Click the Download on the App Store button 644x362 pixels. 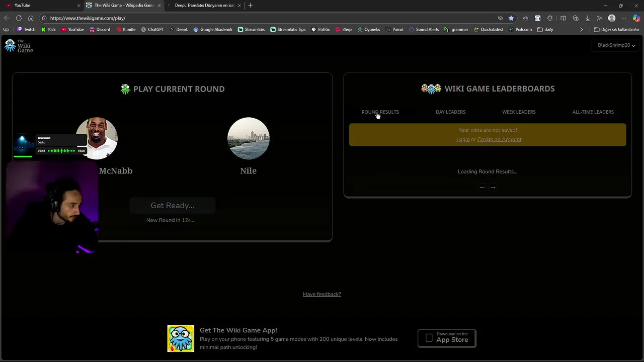447,338
